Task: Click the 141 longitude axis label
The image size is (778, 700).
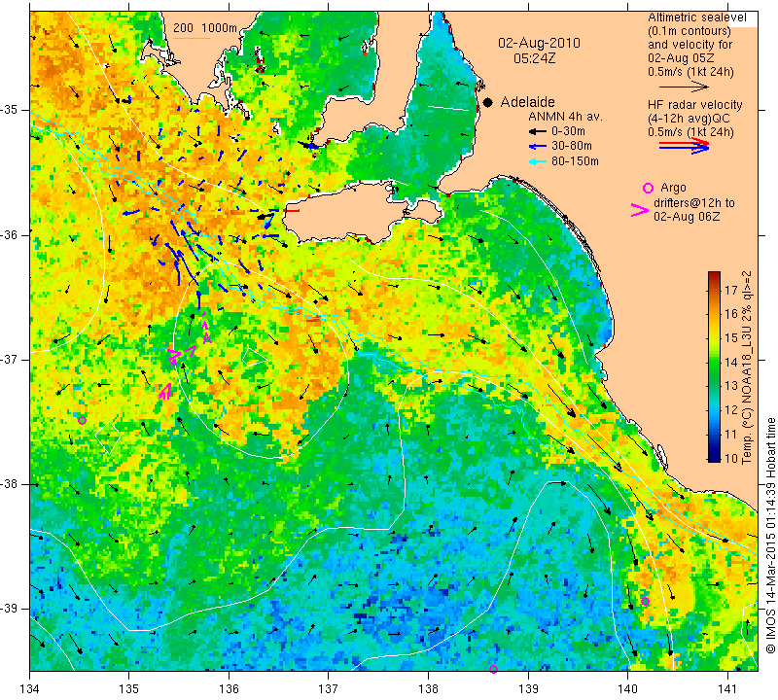Action: click(727, 689)
